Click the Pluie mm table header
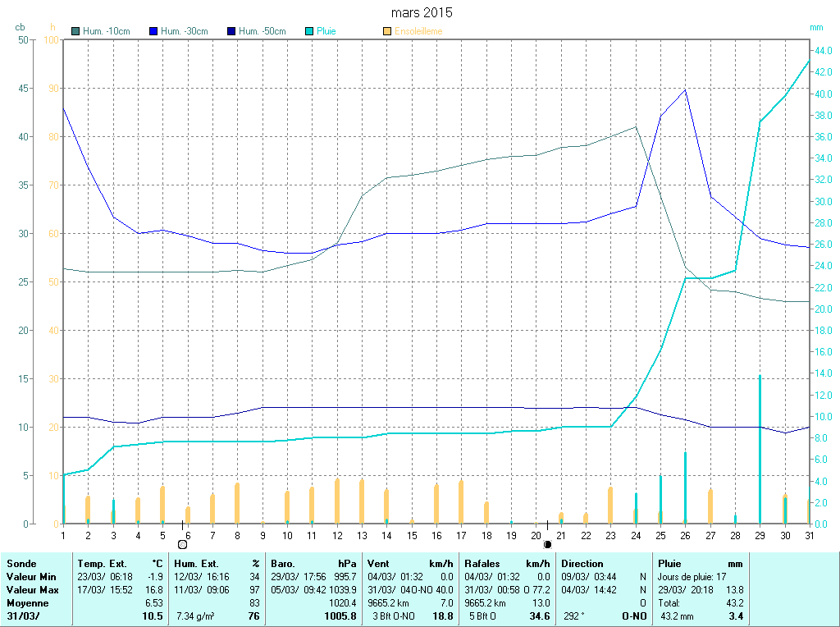Viewport: 840px width, 627px height. (700, 564)
